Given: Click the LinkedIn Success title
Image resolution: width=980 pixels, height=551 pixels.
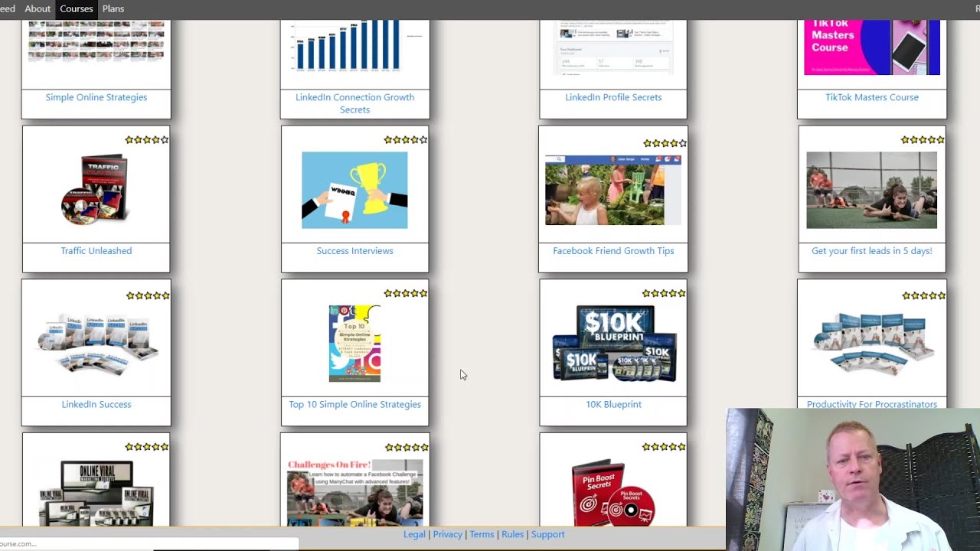Looking at the screenshot, I should (x=96, y=404).
